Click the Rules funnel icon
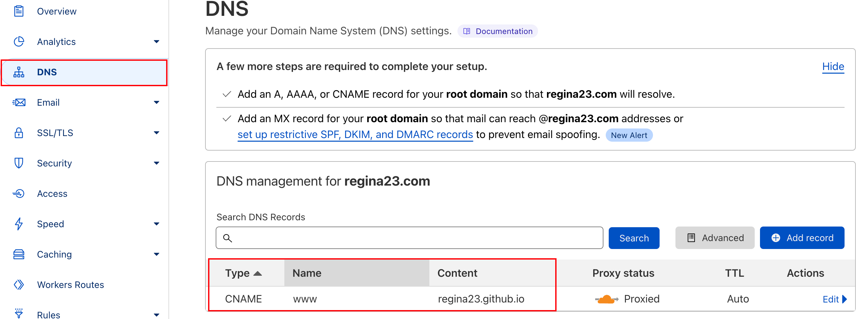Image resolution: width=868 pixels, height=319 pixels. (19, 313)
